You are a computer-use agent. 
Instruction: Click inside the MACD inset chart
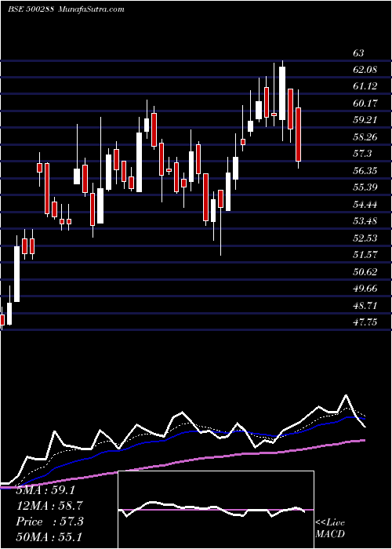click(216, 510)
